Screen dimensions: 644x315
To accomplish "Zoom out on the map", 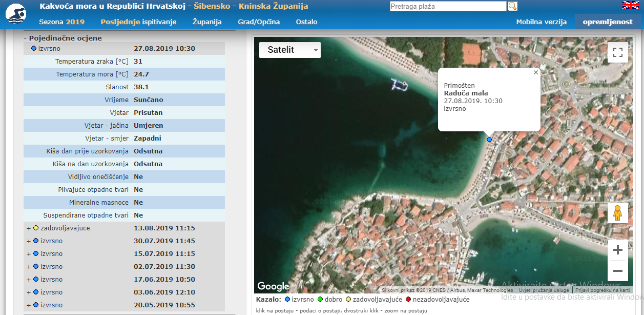I will click(617, 271).
